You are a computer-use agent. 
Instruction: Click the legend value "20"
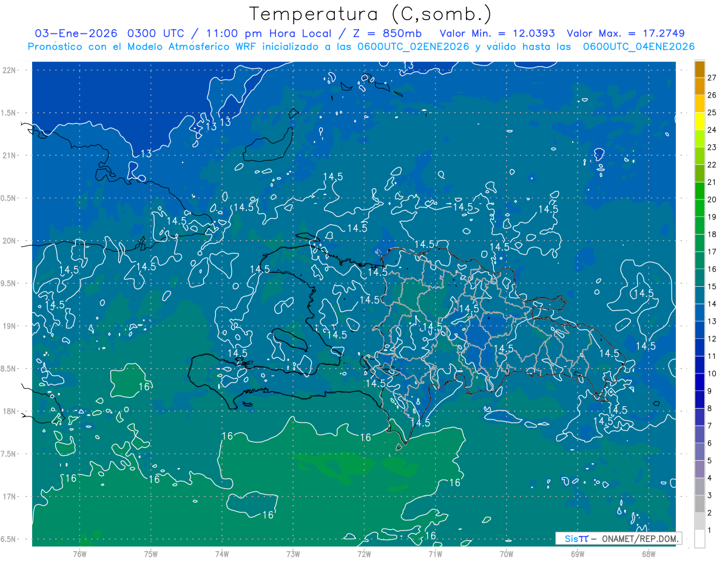coord(712,199)
